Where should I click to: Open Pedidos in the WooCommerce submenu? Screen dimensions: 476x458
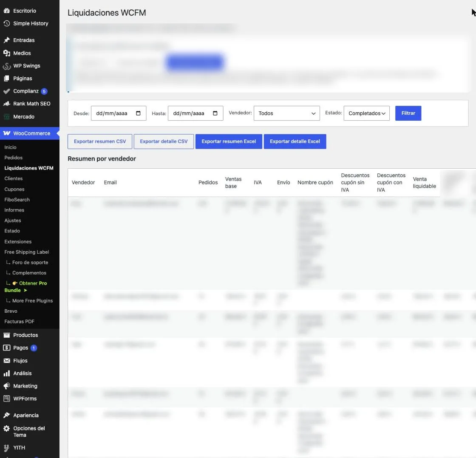[x=13, y=158]
